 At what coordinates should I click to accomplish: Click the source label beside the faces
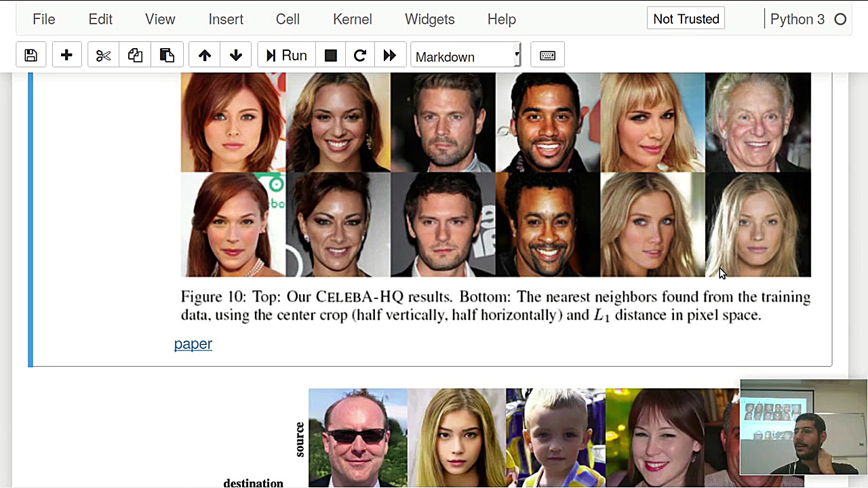(x=300, y=439)
